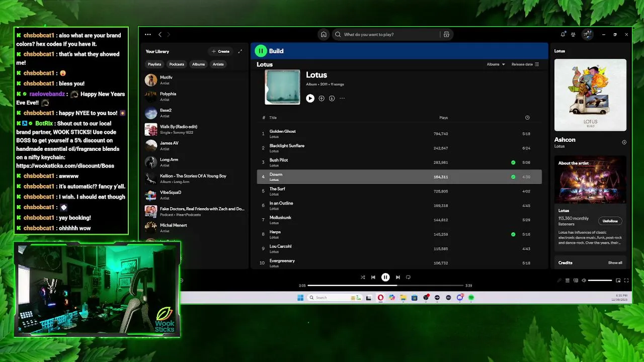Click the Lotus album cover thumbnail
This screenshot has width=644, height=362.
point(282,87)
